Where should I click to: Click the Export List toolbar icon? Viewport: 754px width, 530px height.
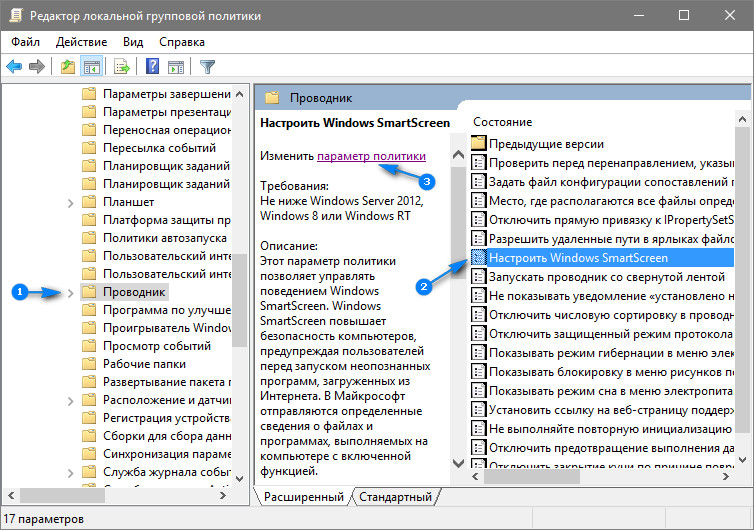point(121,67)
